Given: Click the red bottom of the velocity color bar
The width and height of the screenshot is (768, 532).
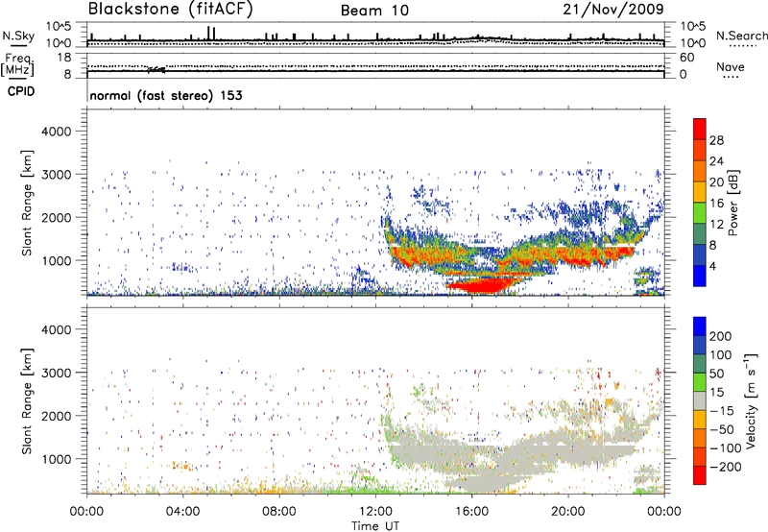Looking at the screenshot, I should coord(700,475).
